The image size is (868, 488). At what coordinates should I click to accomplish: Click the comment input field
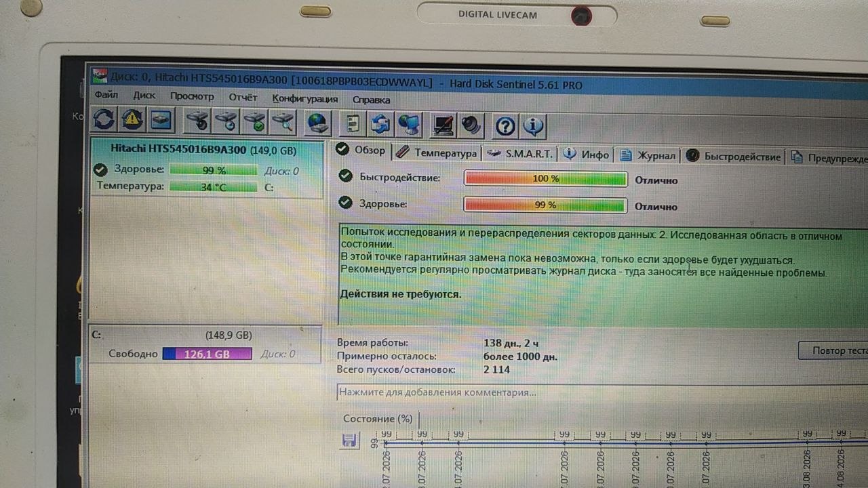602,392
